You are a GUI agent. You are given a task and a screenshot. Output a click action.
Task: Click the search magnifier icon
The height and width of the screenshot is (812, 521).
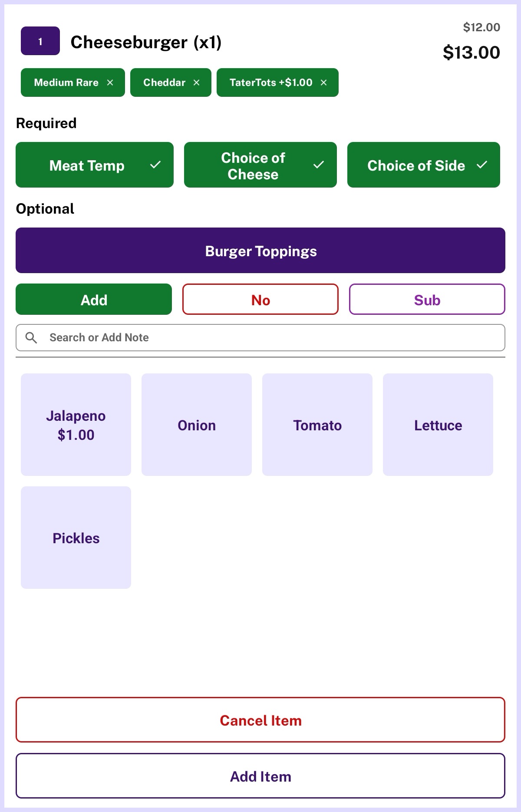(31, 337)
